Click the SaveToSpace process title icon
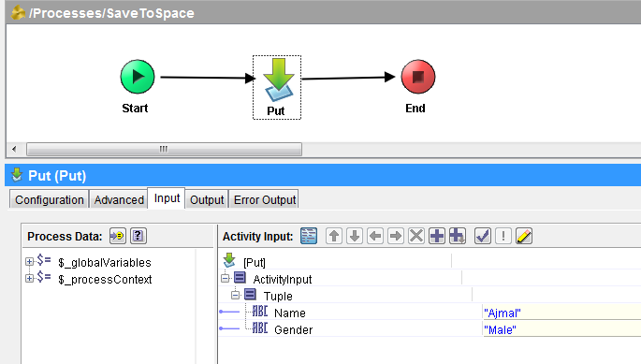The image size is (641, 364). [x=18, y=13]
